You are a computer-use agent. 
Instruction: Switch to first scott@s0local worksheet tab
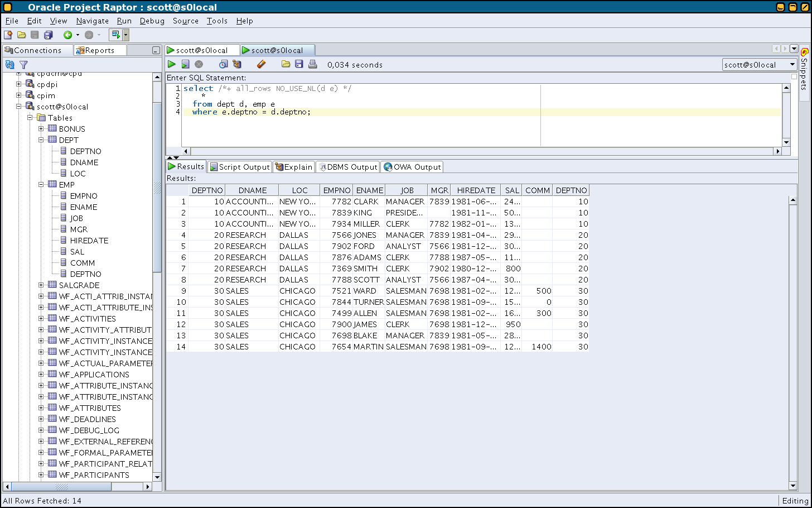coord(202,50)
